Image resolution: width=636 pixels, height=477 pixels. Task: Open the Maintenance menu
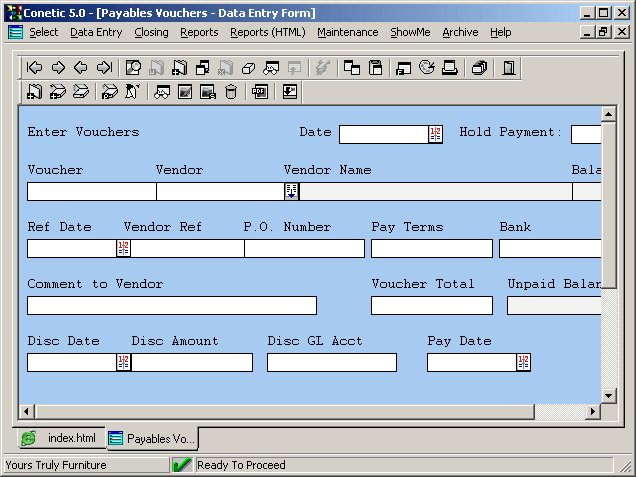click(x=347, y=32)
